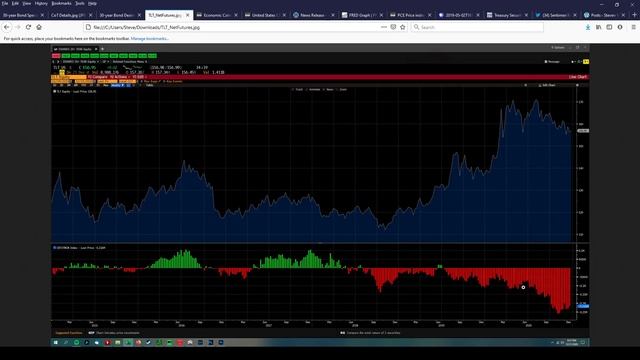This screenshot has width=640, height=360.
Task: Open the Edit menu
Action: tap(16, 3)
